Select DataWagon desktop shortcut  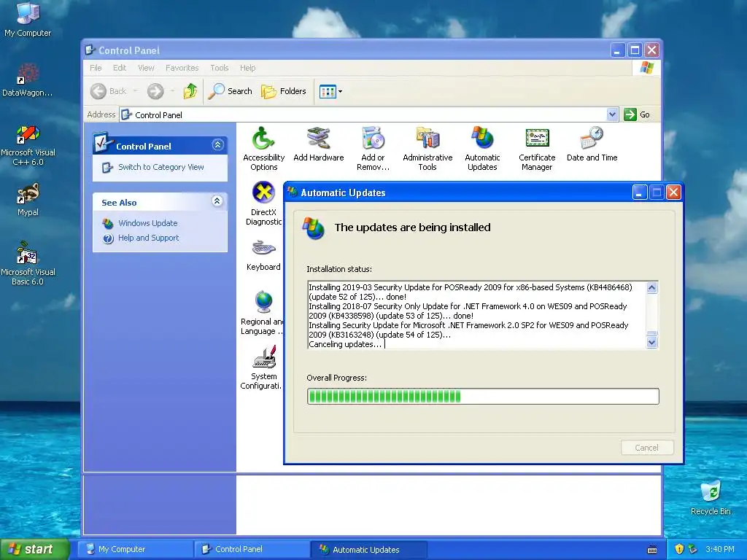pyautogui.click(x=28, y=79)
